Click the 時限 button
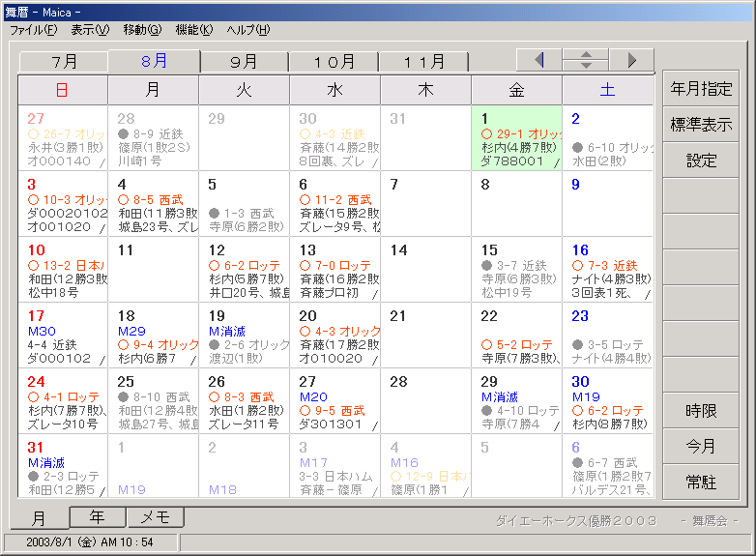Image resolution: width=756 pixels, height=556 pixels. 701,411
